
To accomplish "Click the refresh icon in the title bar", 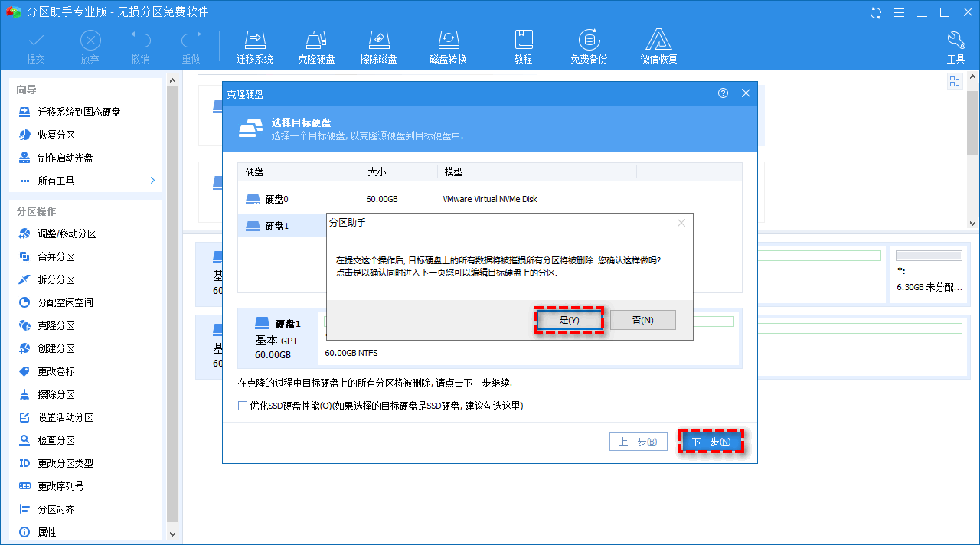I will [x=874, y=12].
